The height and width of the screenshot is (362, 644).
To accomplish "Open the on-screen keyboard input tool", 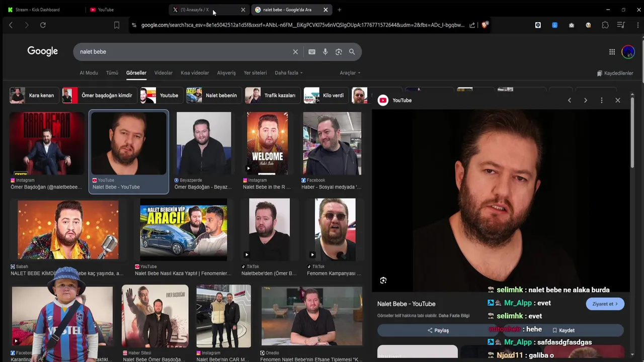I will [x=312, y=52].
